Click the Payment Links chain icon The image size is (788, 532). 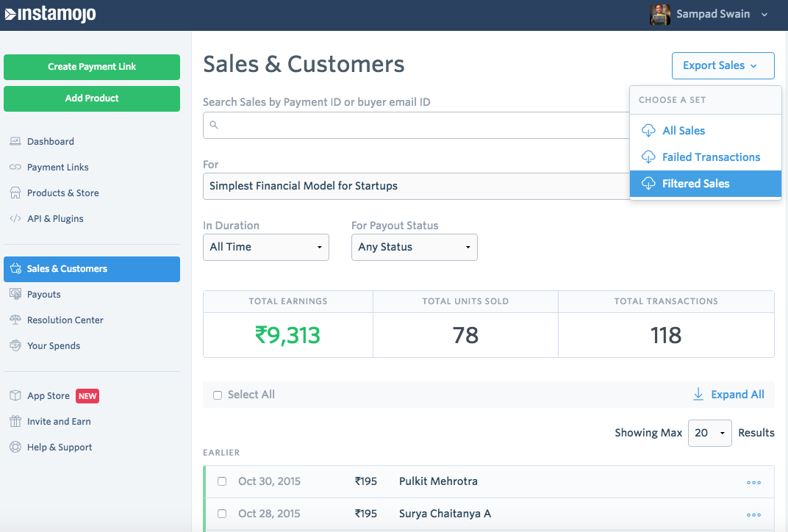15,167
